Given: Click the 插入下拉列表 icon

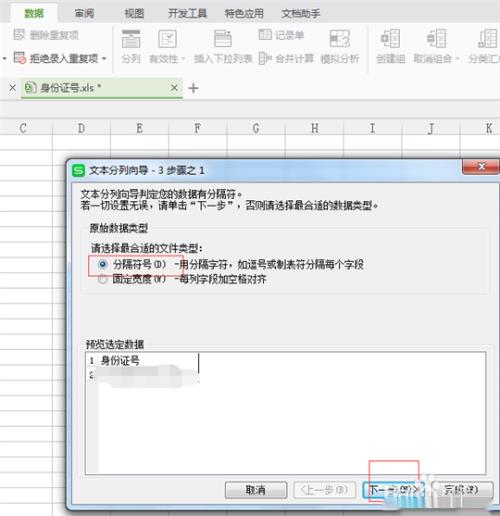Looking at the screenshot, I should pos(223,39).
